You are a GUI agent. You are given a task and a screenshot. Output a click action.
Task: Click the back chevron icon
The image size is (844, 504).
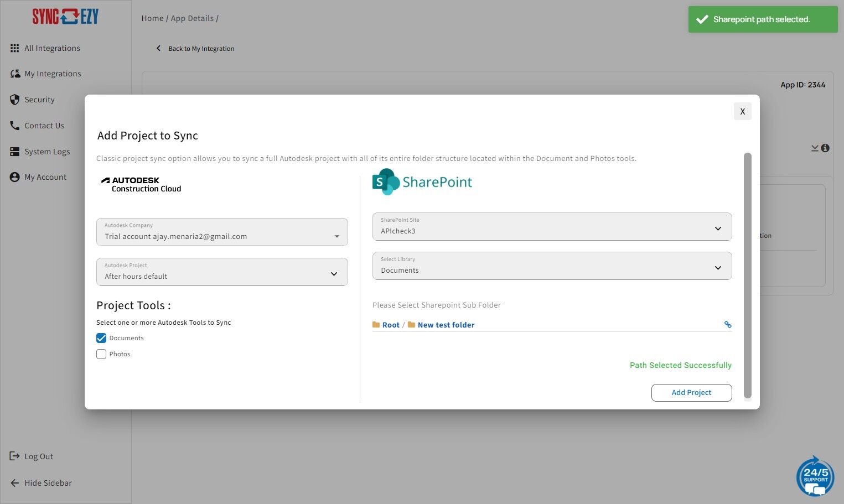click(x=159, y=48)
